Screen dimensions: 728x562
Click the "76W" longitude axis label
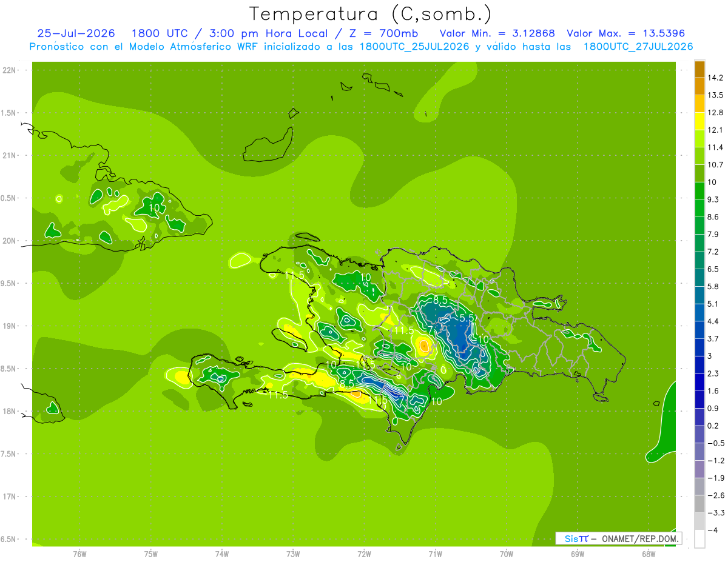pos(79,554)
